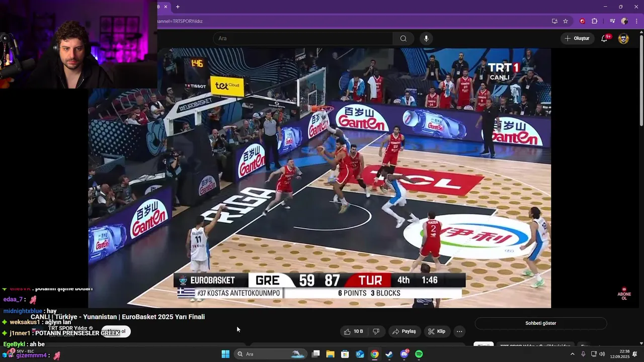
Task: Click the live basketball video player
Action: pyautogui.click(x=319, y=178)
